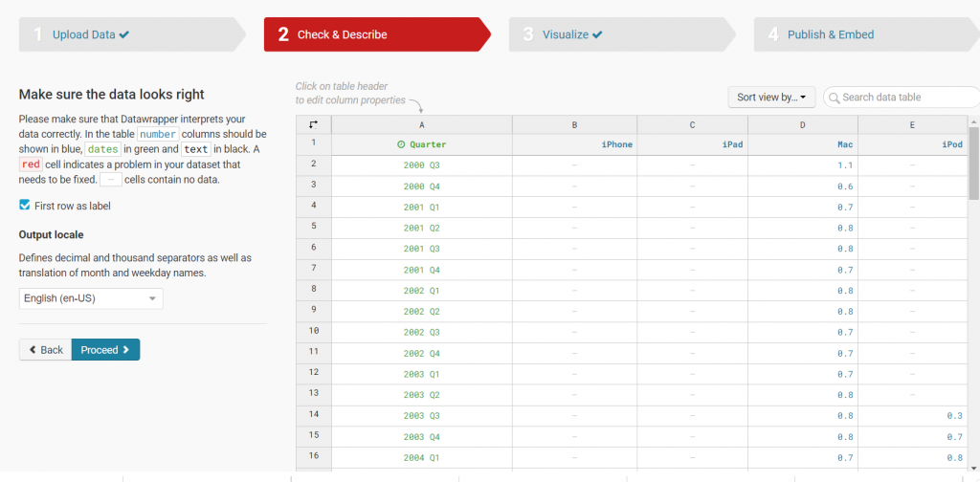Go to the Visualize step
This screenshot has width=980, height=482.
pos(622,34)
